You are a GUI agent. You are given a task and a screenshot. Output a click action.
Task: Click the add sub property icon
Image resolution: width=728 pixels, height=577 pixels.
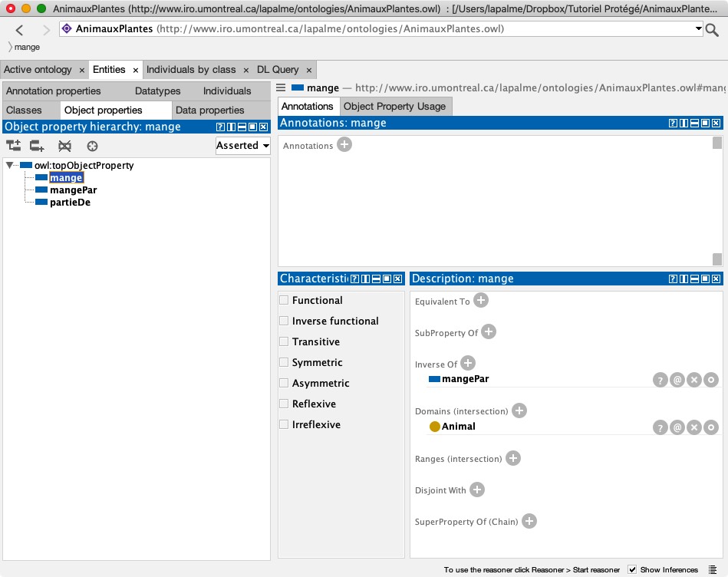click(x=13, y=146)
